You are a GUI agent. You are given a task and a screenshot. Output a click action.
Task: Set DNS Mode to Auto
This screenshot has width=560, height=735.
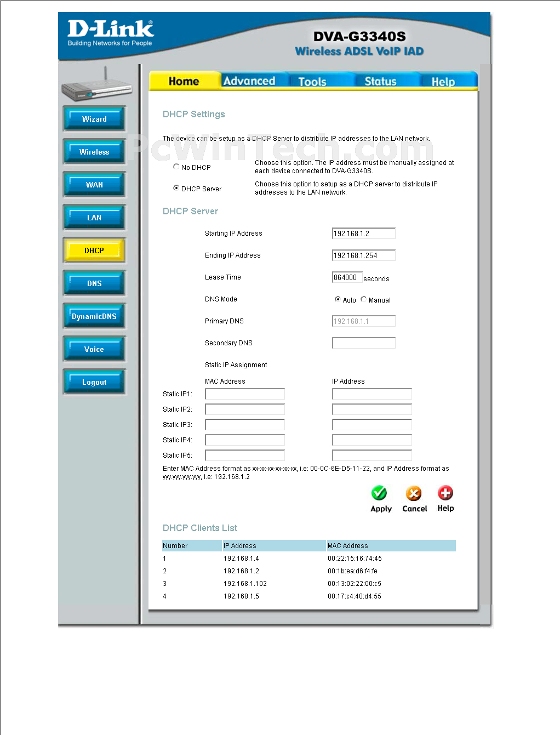point(338,299)
